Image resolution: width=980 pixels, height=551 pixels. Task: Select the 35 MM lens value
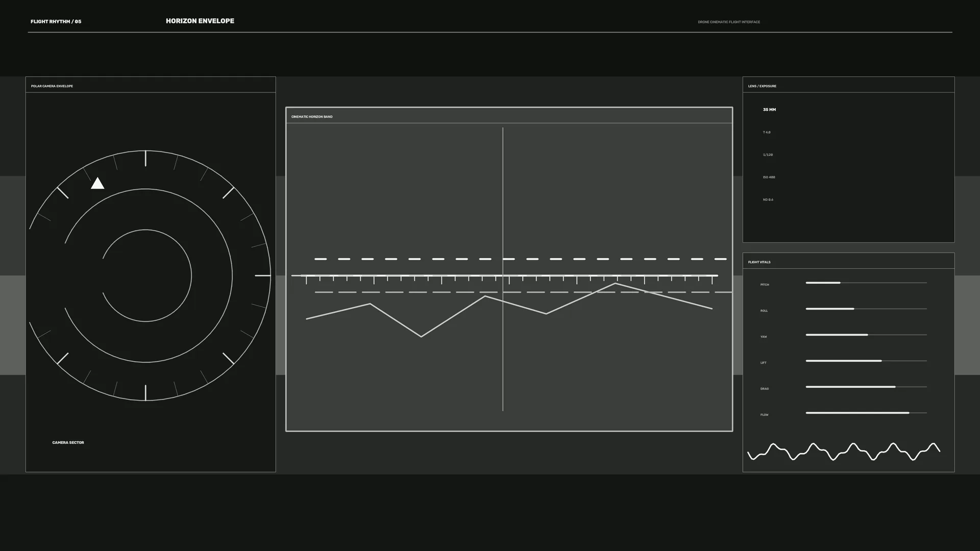tap(769, 110)
